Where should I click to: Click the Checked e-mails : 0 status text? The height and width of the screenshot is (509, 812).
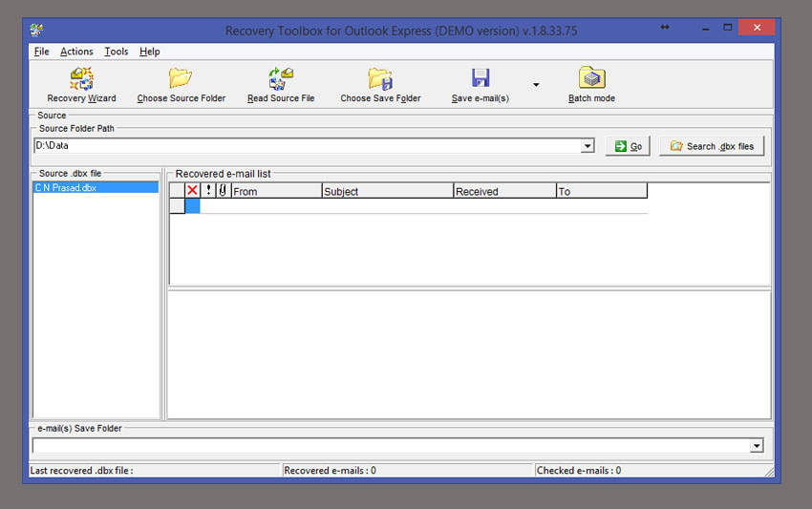pos(579,470)
